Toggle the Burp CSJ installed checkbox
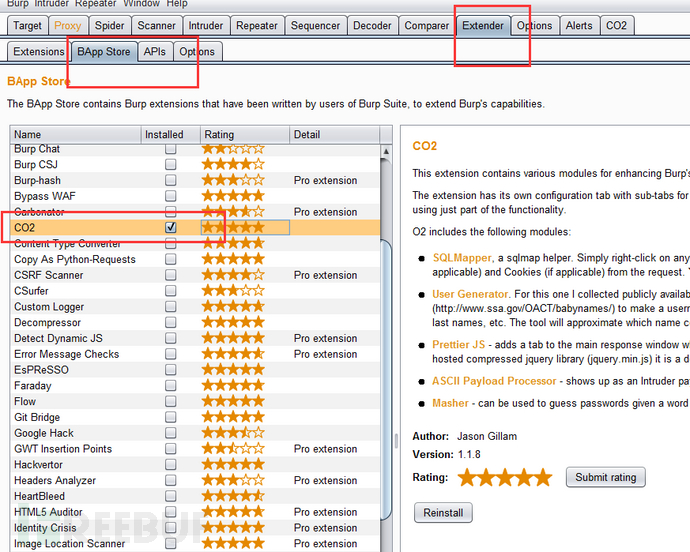690x552 pixels. pos(171,164)
